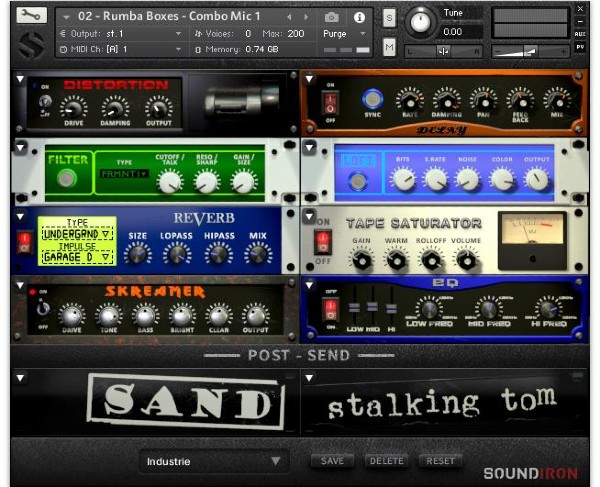This screenshot has height=487, width=600.
Task: Open the MIDI Ch dropdown
Action: tap(121, 49)
